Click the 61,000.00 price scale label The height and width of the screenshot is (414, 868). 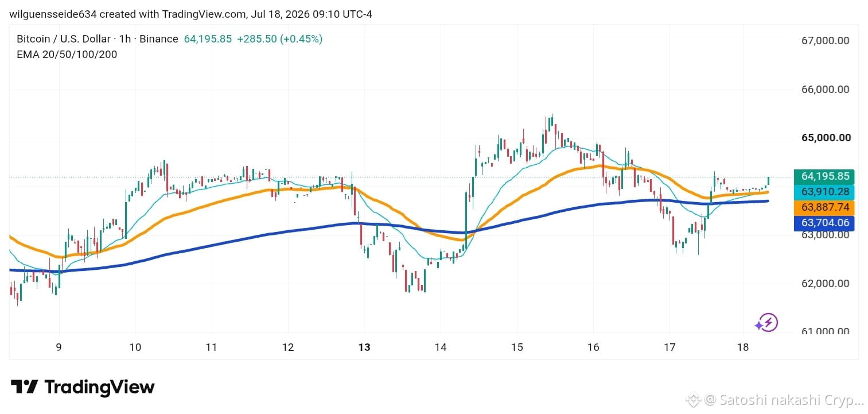(x=825, y=331)
